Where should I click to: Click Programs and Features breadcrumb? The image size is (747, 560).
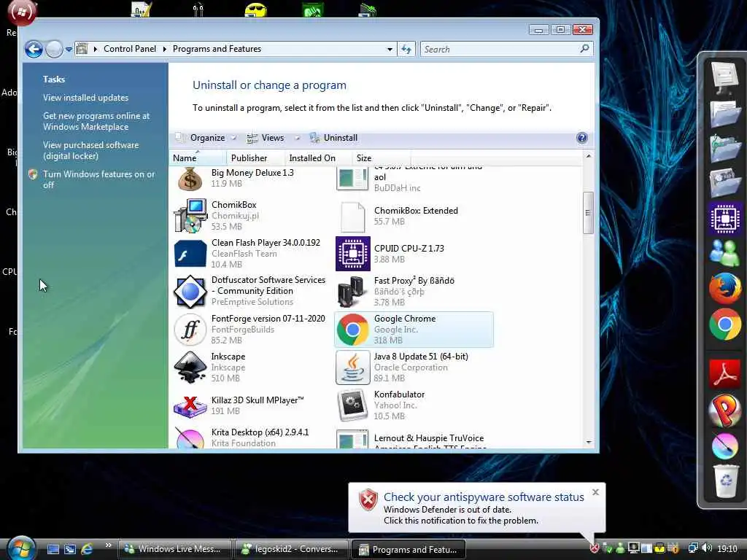217,49
